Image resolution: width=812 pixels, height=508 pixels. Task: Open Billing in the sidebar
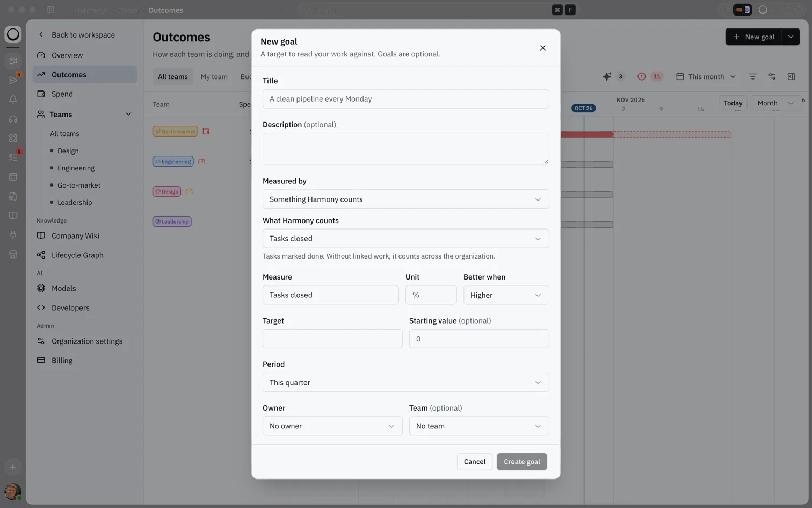click(x=85, y=360)
